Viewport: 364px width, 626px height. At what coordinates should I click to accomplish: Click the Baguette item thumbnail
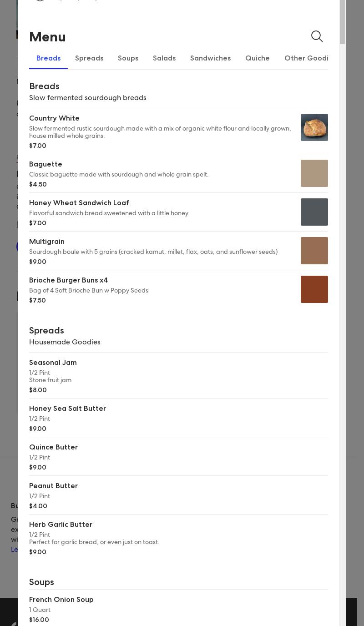pyautogui.click(x=314, y=173)
